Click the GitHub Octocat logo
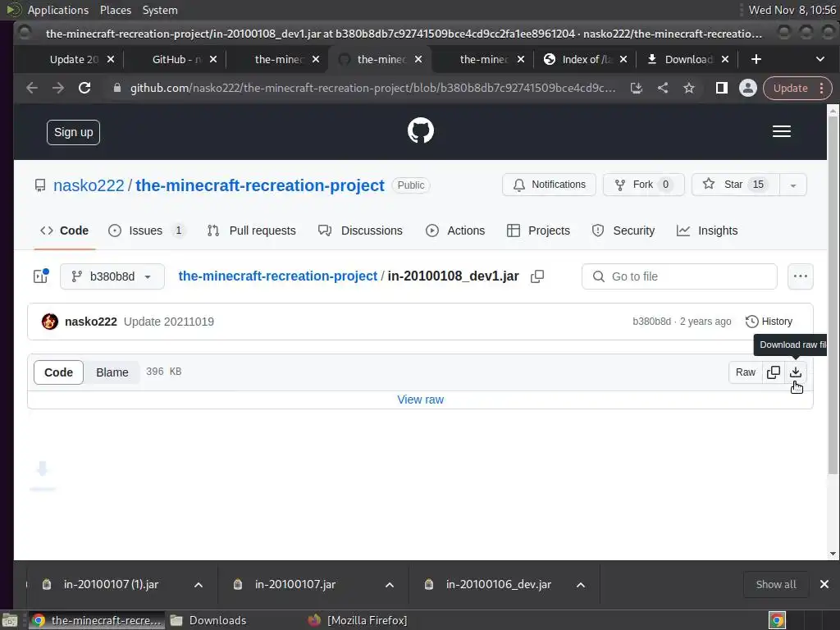Image resolution: width=840 pixels, height=630 pixels. [x=421, y=130]
